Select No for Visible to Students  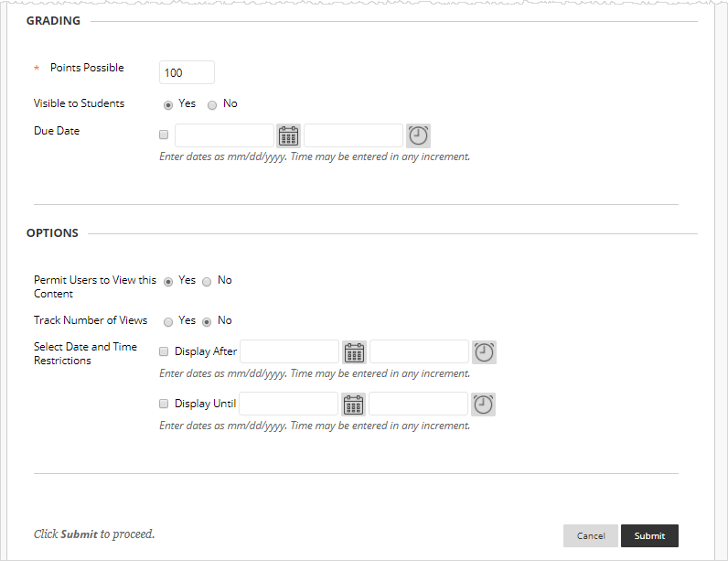tap(212, 104)
